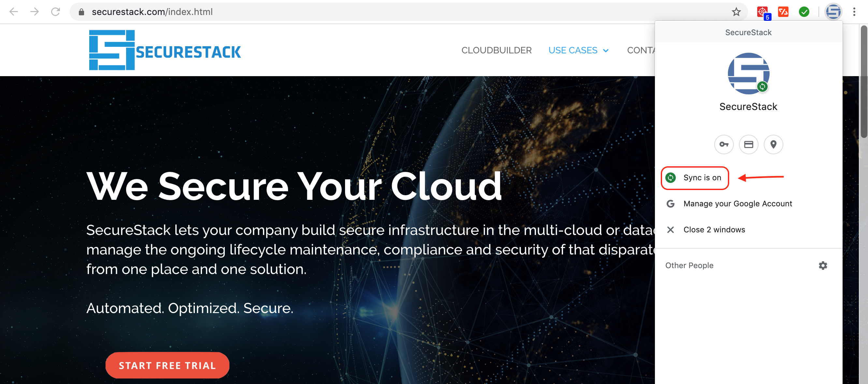Open the green checkmark extension icon
This screenshot has height=384, width=868.
[804, 12]
